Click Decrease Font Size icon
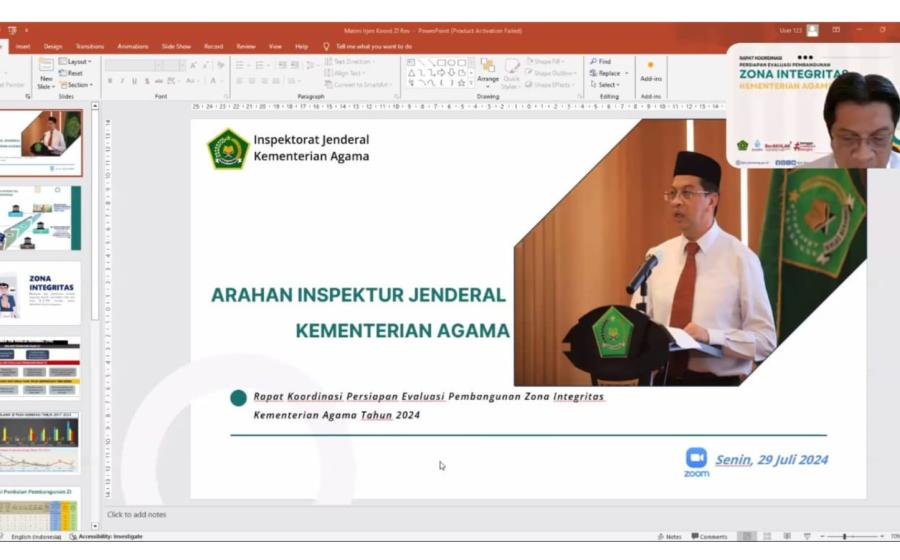The image size is (900, 560). pyautogui.click(x=205, y=65)
